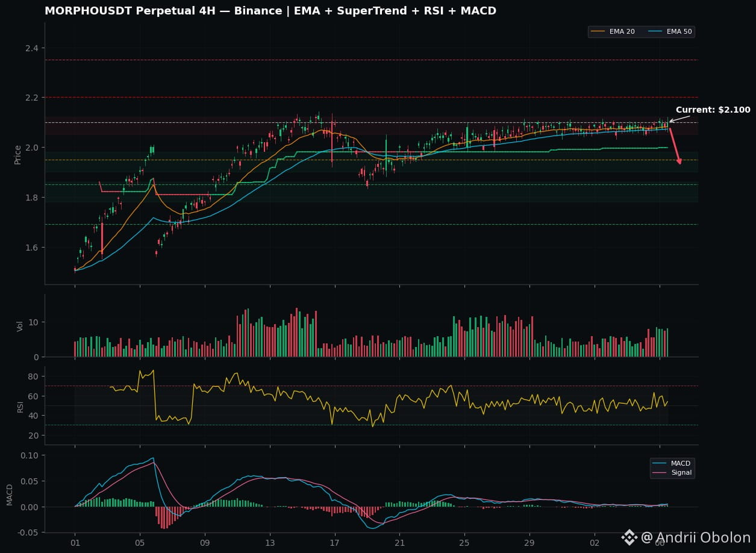Click the 2.4 tick on the Price axis

[x=31, y=48]
